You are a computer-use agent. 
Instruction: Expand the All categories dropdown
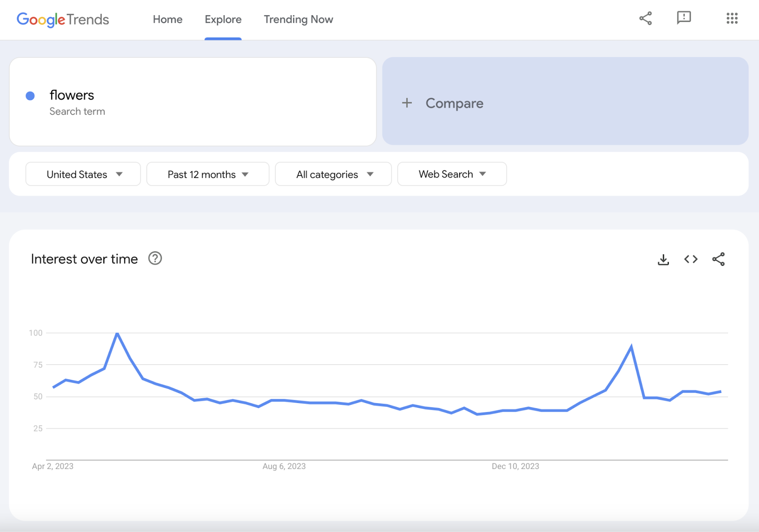coord(333,174)
